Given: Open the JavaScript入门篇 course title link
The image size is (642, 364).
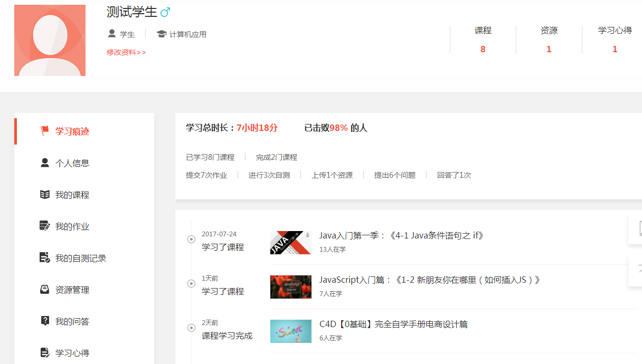Looking at the screenshot, I should 430,280.
